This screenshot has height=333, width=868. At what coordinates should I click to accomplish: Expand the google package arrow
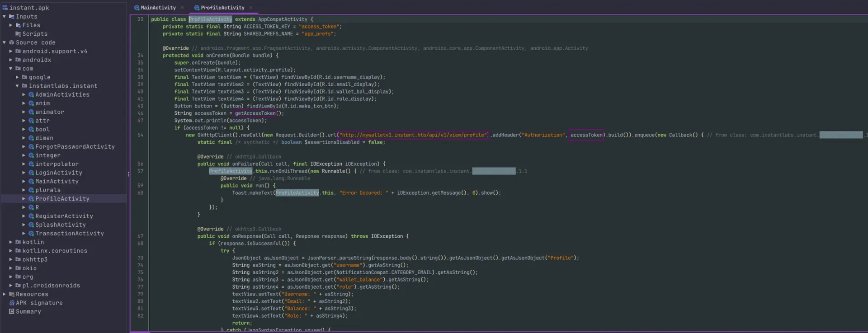(x=18, y=77)
